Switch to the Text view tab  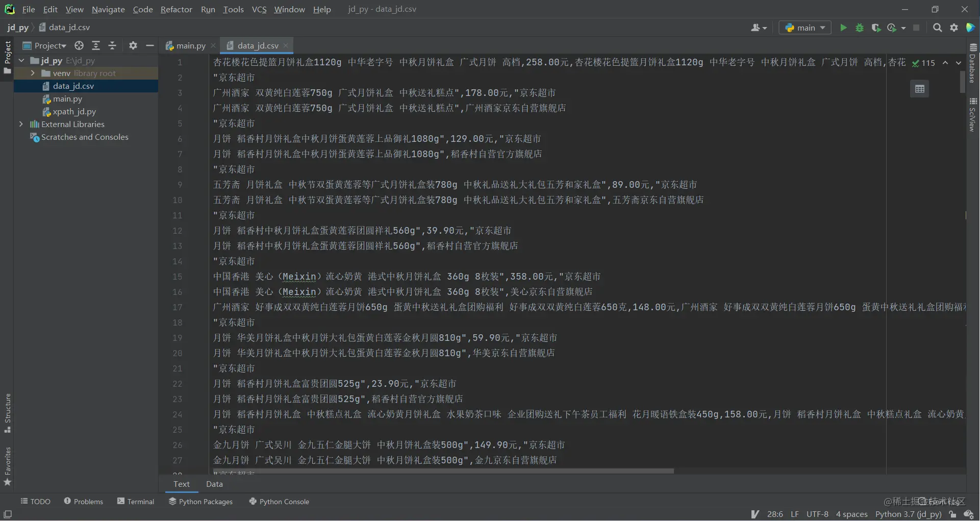coord(182,484)
